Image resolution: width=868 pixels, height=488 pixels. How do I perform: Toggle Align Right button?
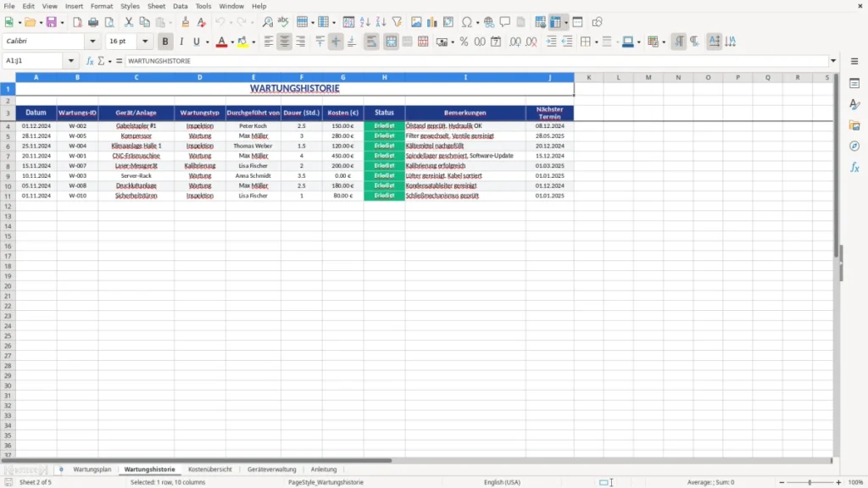301,42
